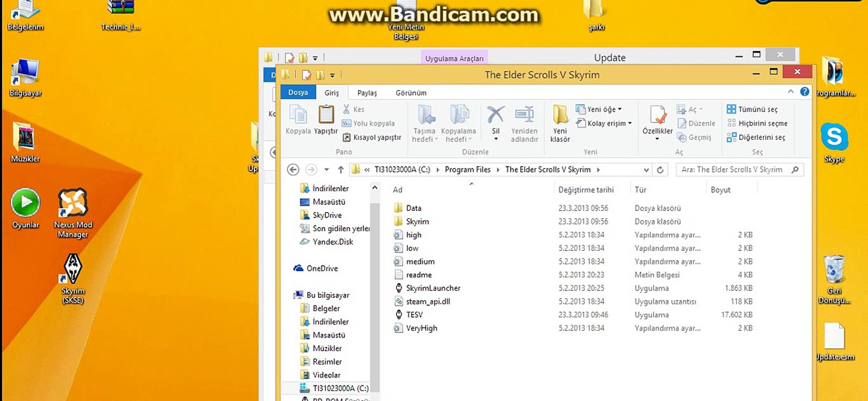Image resolution: width=868 pixels, height=401 pixels.
Task: Click the up directory arrow
Action: tap(341, 170)
